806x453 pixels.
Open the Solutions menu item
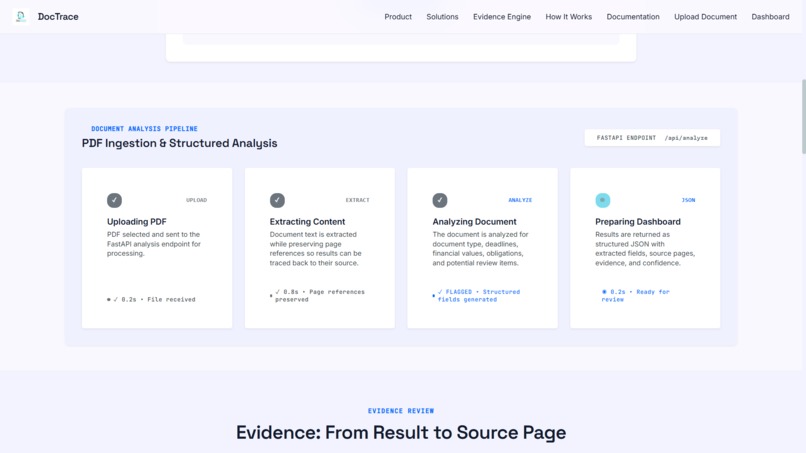[x=442, y=16]
